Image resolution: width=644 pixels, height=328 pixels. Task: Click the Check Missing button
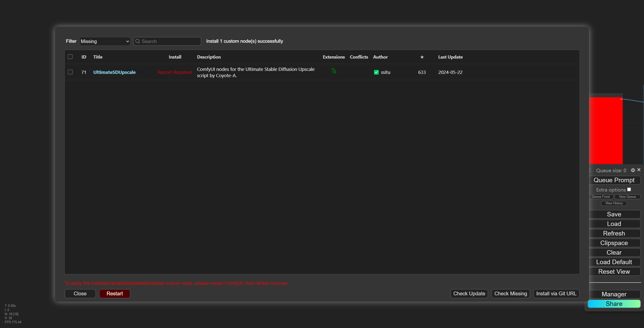coord(511,294)
